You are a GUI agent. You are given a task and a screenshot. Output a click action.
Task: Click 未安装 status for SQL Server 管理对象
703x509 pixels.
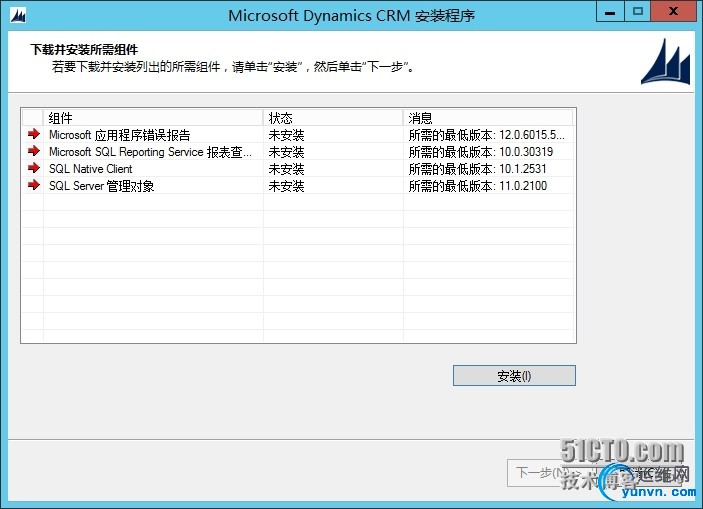pyautogui.click(x=286, y=186)
